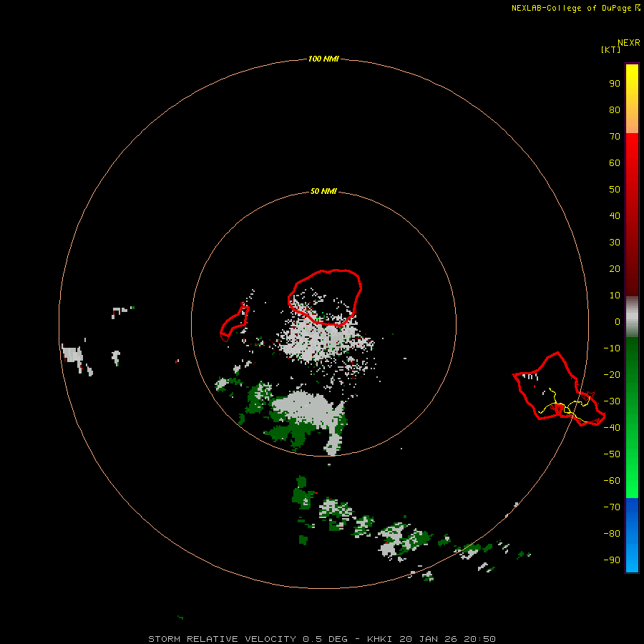
Task: Pick the gray zero-velocity segment of color bar
Action: pyautogui.click(x=632, y=317)
